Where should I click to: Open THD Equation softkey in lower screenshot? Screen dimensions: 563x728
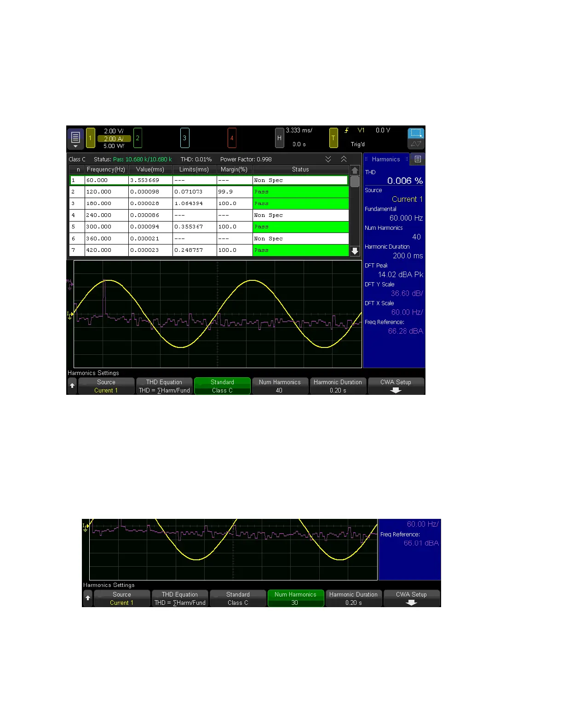click(x=180, y=598)
